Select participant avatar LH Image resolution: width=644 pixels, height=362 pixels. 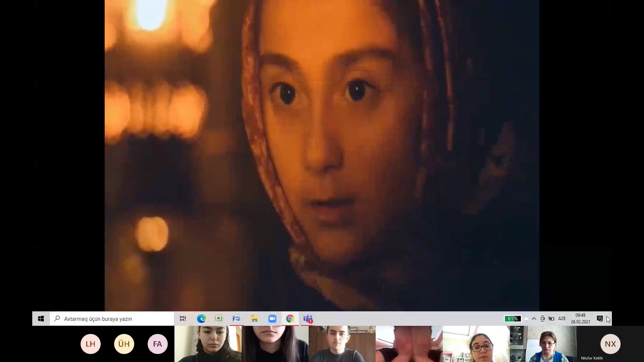pyautogui.click(x=91, y=344)
